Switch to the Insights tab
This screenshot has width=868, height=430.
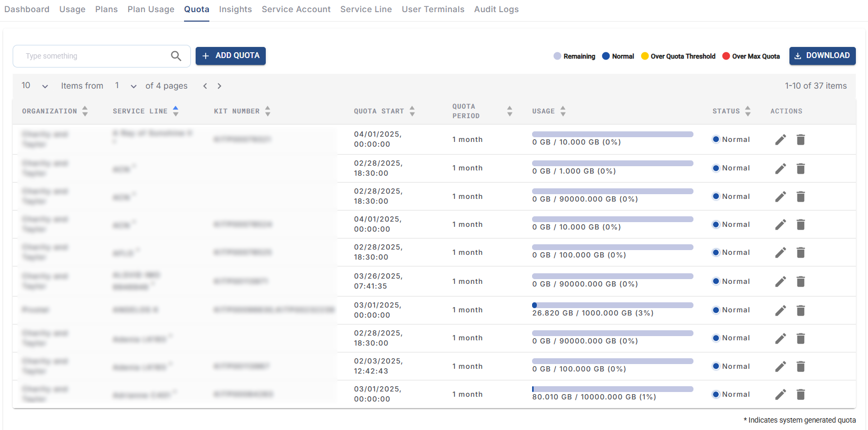click(235, 9)
